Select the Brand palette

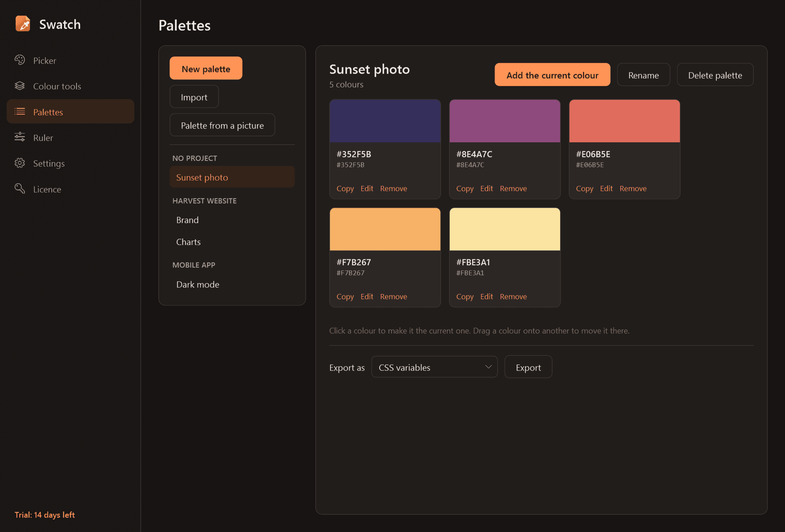232,220
